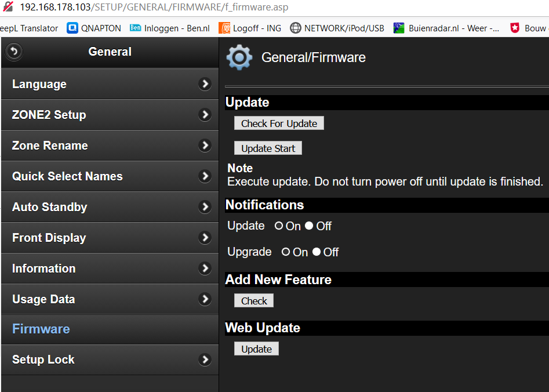Click the General sidebar header title

[x=110, y=52]
